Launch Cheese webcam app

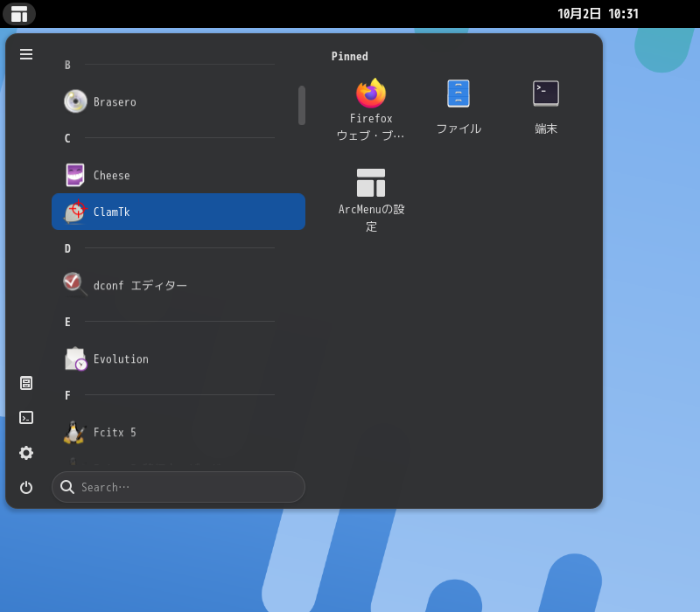[178, 176]
